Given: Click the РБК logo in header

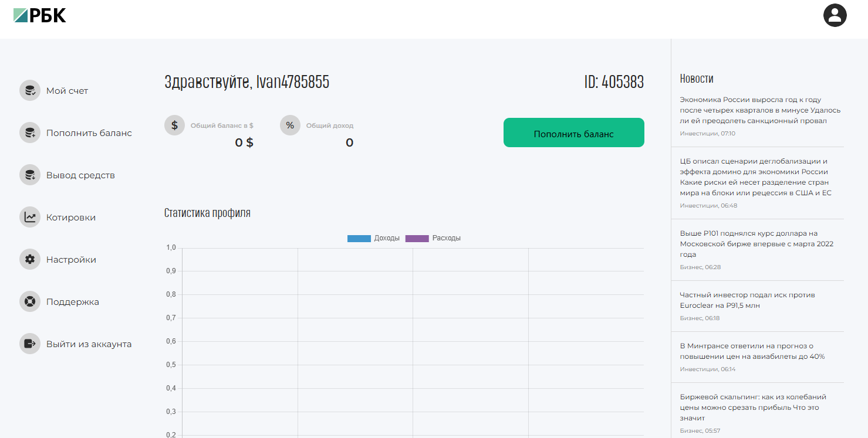Looking at the screenshot, I should 40,16.
